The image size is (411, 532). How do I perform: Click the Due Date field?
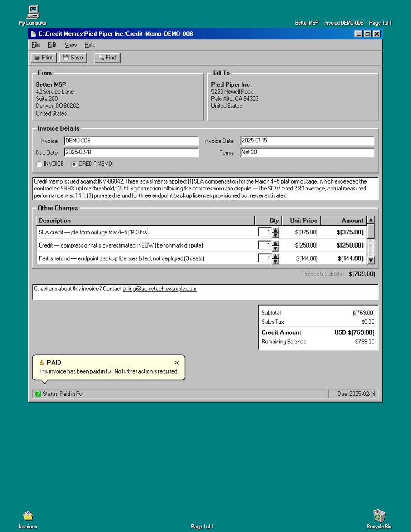[x=132, y=153]
